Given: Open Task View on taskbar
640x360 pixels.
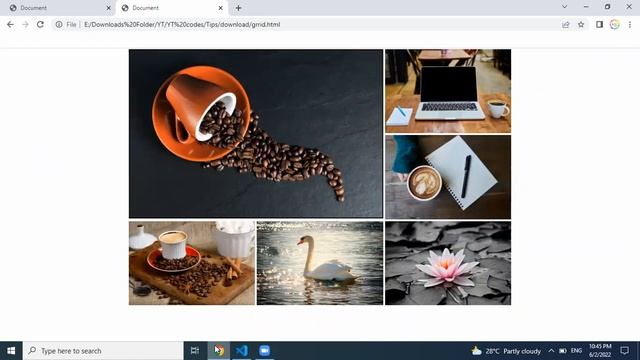Looking at the screenshot, I should point(195,351).
